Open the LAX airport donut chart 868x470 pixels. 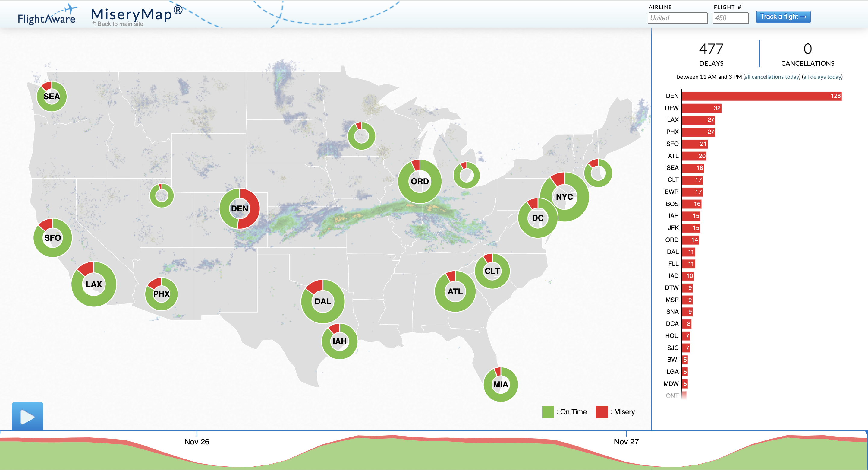click(94, 284)
